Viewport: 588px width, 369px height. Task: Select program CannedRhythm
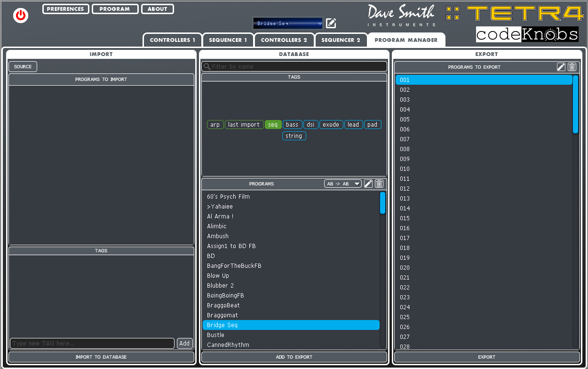click(291, 345)
